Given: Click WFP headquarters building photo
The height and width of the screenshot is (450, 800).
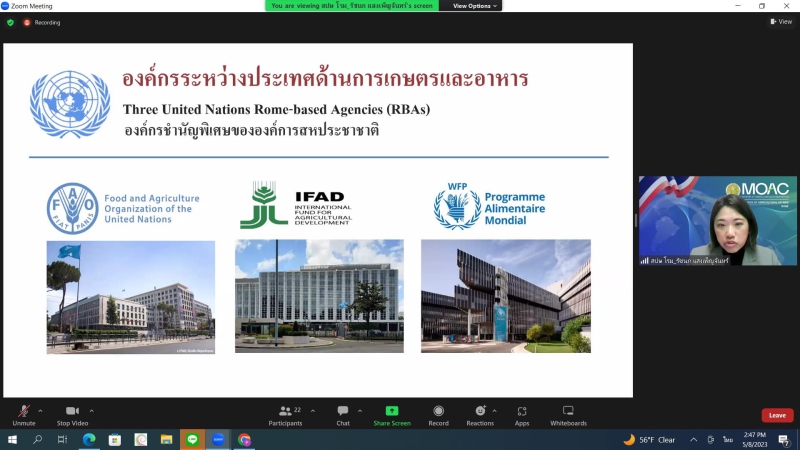Looking at the screenshot, I should click(x=506, y=296).
